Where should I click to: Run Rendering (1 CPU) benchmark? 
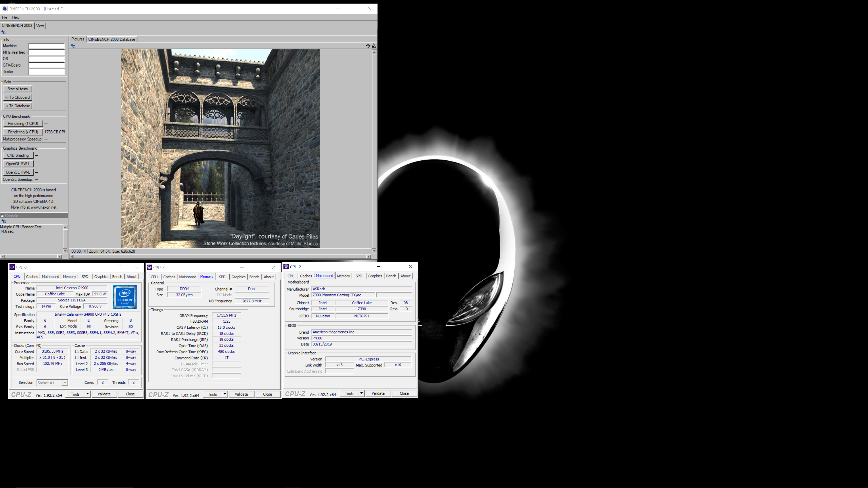point(23,124)
